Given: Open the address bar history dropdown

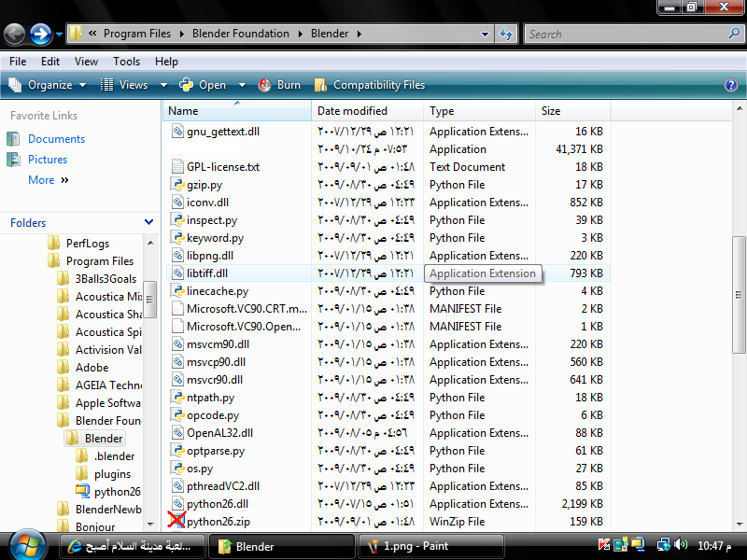Looking at the screenshot, I should tap(485, 34).
